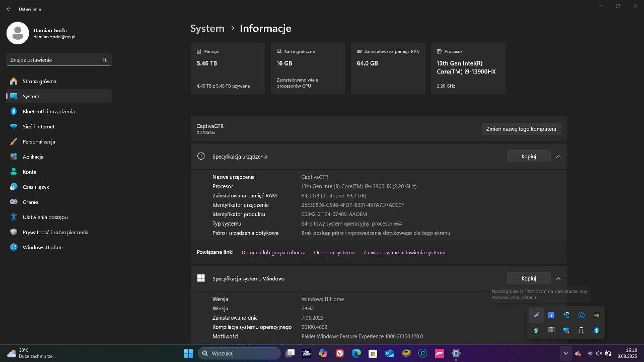Click the info icon beside 'Specyfikacja urządzenia'
Screen dimensions: 644x362
pyautogui.click(x=201, y=156)
